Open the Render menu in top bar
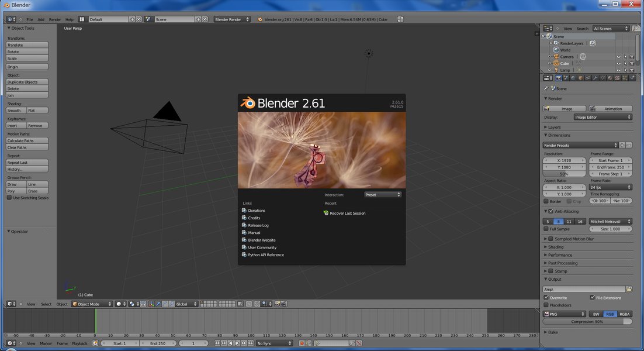 [54, 19]
